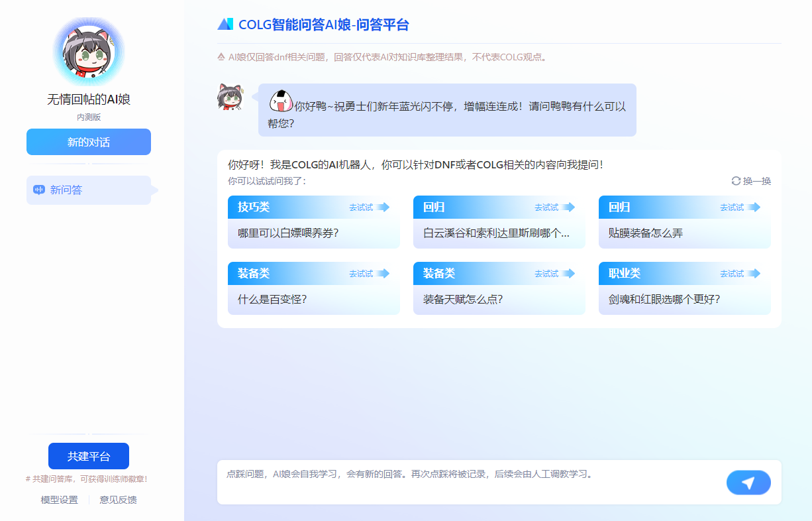Click the rice ball emoji in the greeting

(281, 101)
